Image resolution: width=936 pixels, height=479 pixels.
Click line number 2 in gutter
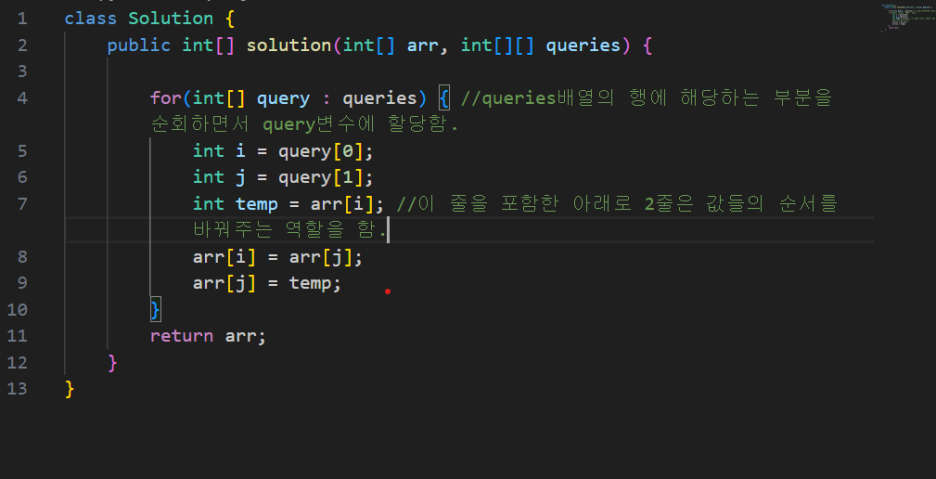(22, 45)
